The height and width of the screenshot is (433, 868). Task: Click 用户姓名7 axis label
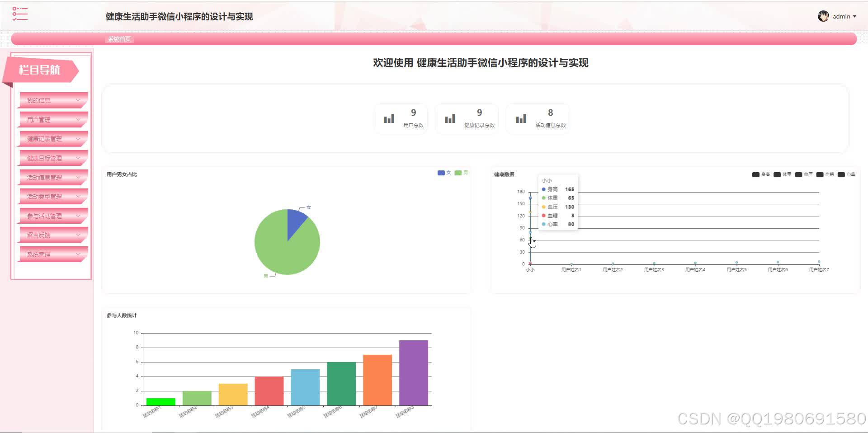tap(819, 270)
